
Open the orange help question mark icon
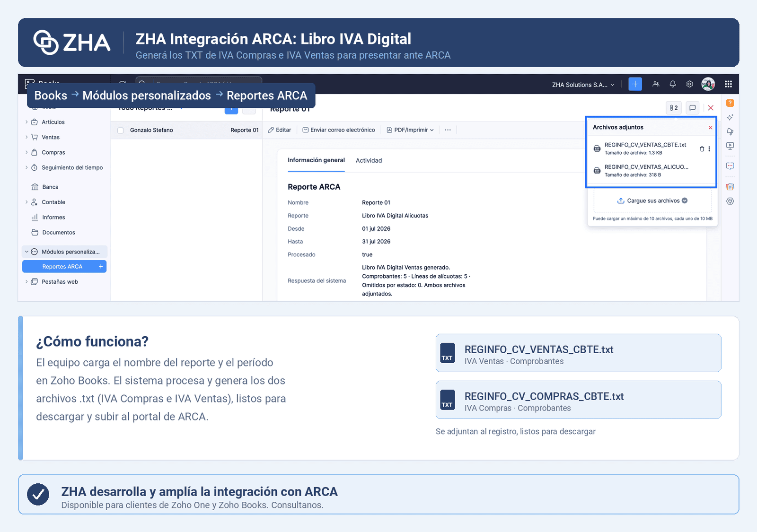pyautogui.click(x=730, y=103)
